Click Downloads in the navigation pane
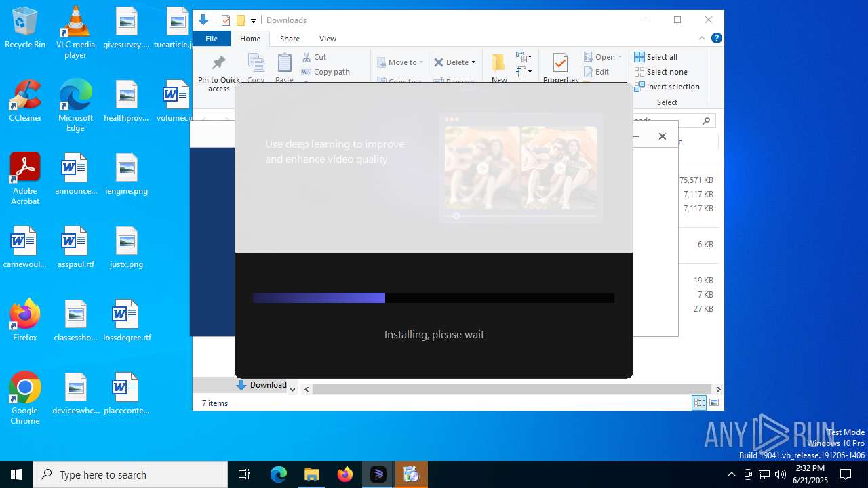 click(x=262, y=385)
